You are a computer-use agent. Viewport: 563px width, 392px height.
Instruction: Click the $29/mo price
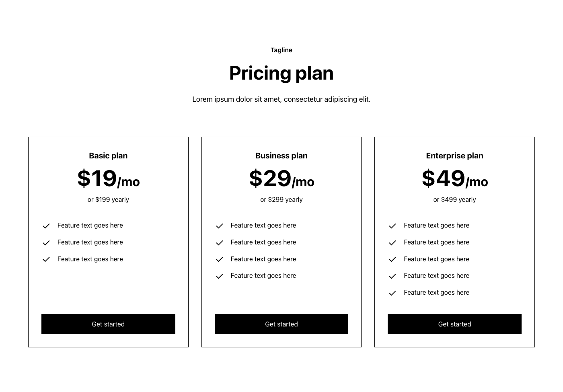281,179
